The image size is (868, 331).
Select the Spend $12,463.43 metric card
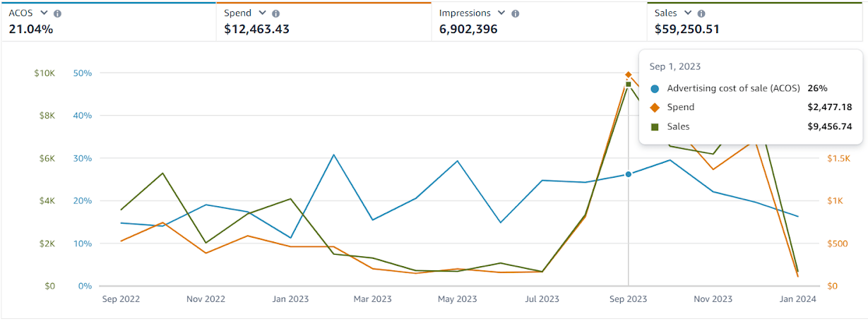tap(323, 21)
